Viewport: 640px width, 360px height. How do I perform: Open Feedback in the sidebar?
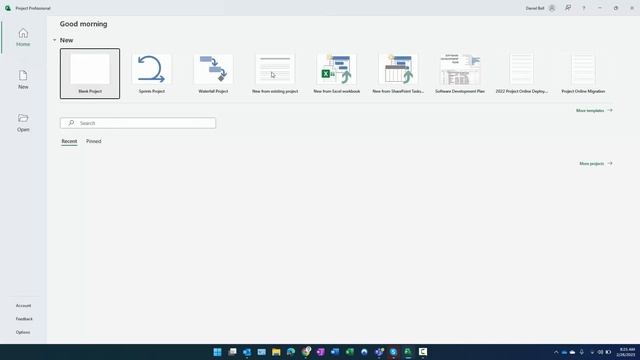point(24,319)
